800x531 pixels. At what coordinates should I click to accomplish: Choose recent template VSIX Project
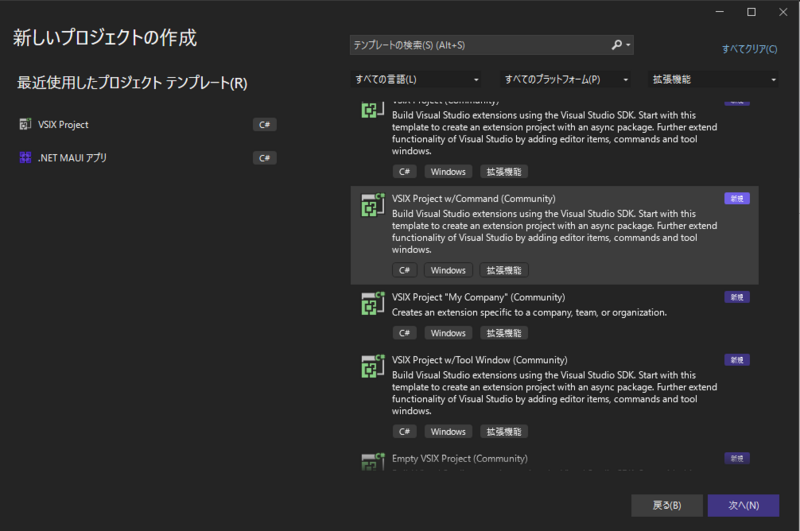pyautogui.click(x=147, y=124)
